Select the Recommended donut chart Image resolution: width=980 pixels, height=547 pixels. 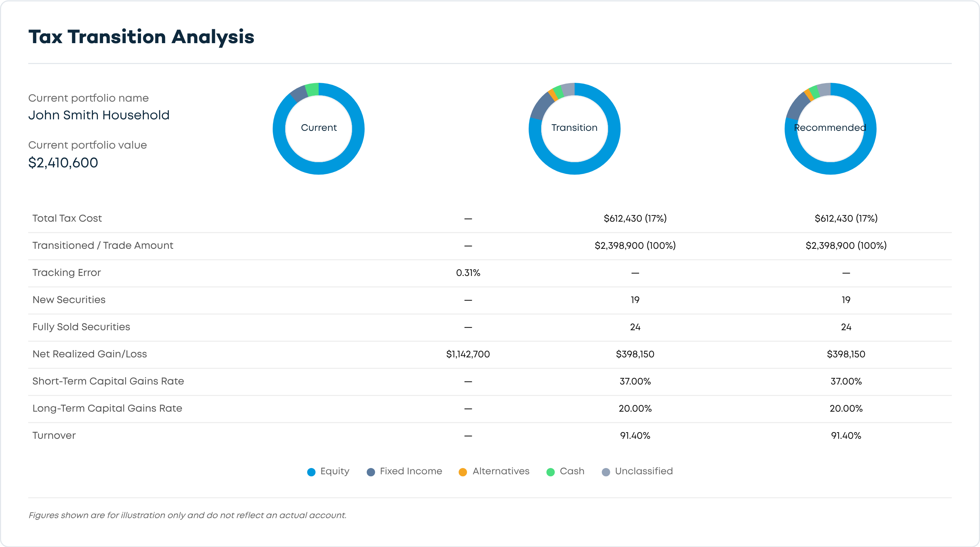click(831, 128)
